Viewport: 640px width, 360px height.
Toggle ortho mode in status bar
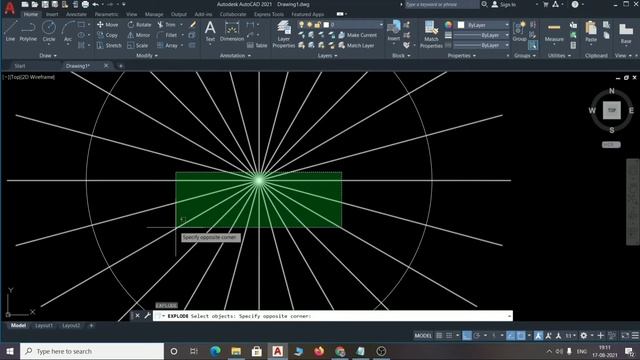tap(467, 336)
